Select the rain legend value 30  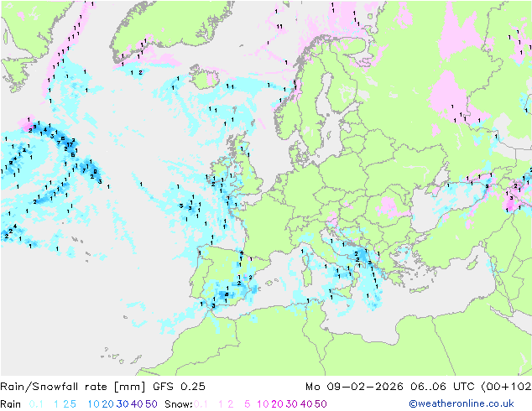[x=123, y=404]
